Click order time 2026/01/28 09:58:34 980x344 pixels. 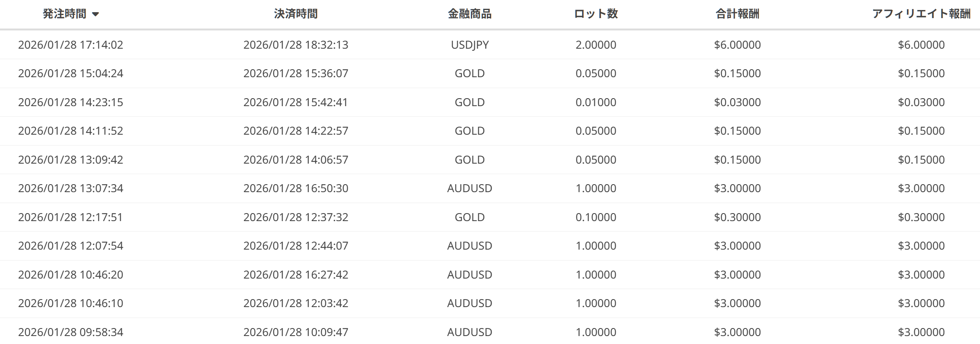(x=71, y=332)
